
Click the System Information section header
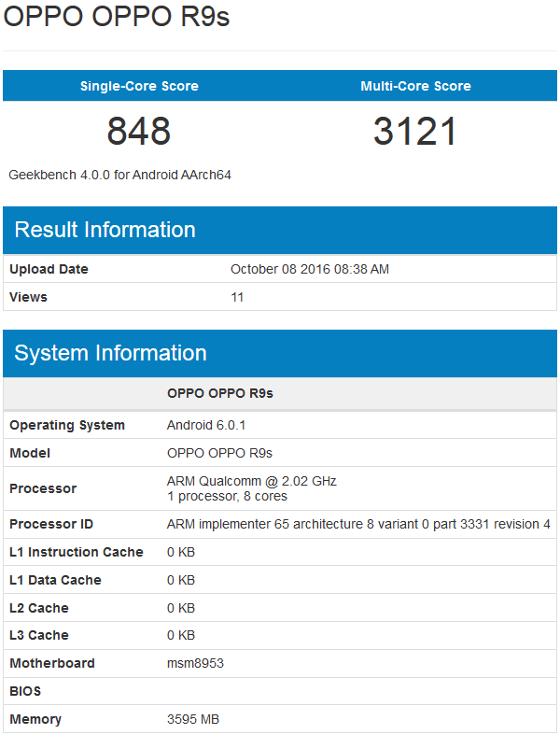click(x=111, y=353)
